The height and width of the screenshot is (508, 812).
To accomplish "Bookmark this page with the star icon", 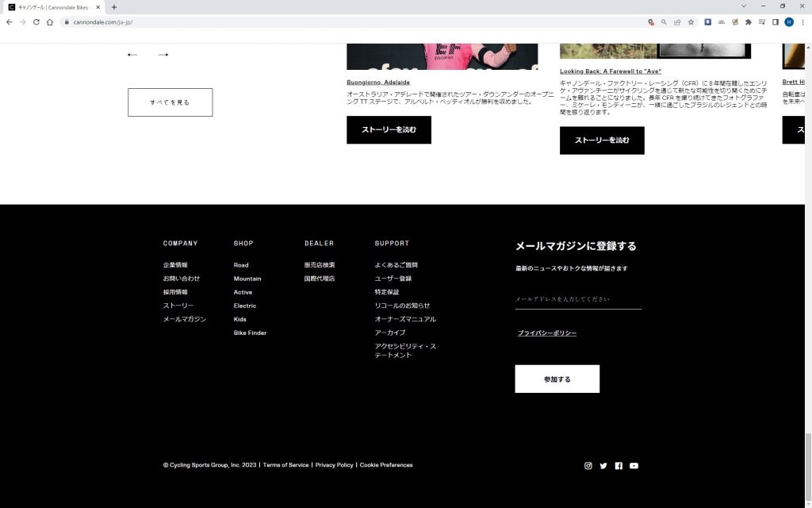I will pos(691,22).
